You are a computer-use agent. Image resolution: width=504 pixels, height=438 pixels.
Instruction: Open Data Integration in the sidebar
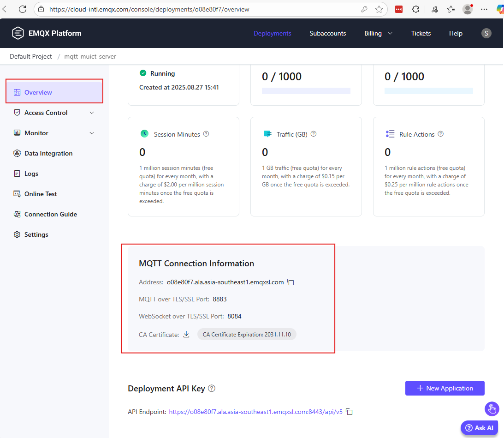(x=48, y=153)
